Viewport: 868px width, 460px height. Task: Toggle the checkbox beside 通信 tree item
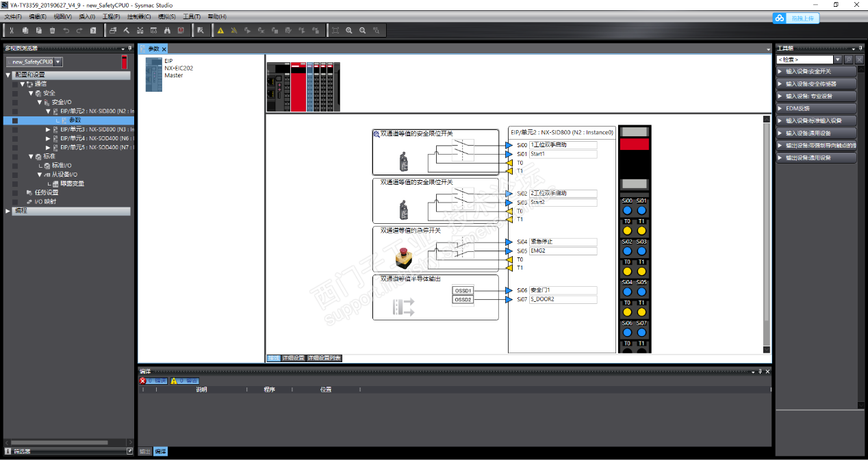pos(14,84)
